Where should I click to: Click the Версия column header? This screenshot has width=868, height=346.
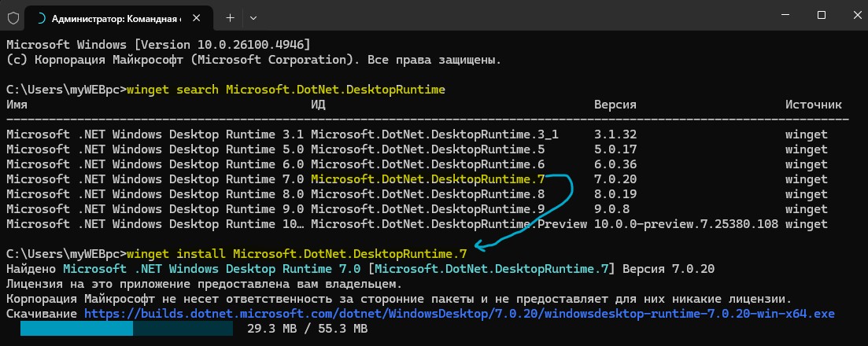point(615,104)
